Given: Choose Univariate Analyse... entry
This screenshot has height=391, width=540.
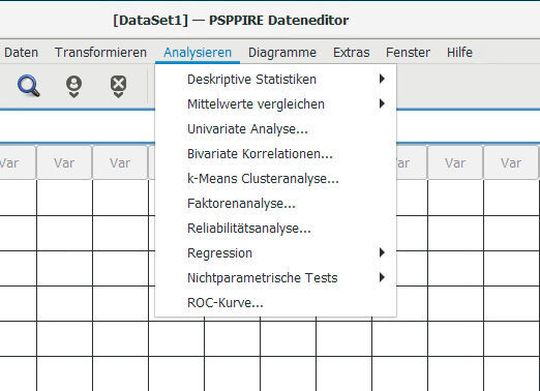Looking at the screenshot, I should coord(276,129).
